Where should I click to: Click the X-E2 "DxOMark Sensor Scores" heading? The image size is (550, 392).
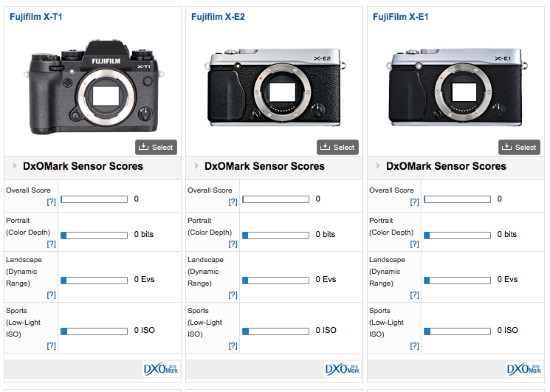[264, 166]
